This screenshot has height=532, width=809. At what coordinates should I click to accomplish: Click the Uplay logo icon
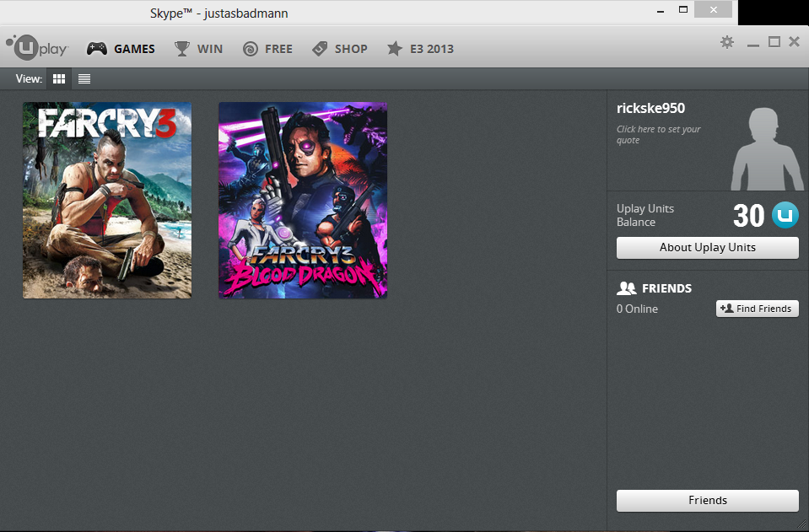click(x=36, y=48)
